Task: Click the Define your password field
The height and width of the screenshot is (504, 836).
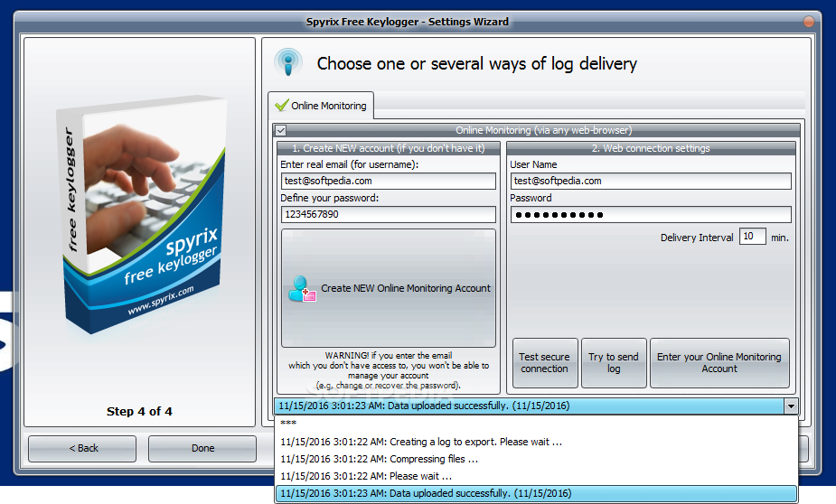Action: click(x=388, y=214)
